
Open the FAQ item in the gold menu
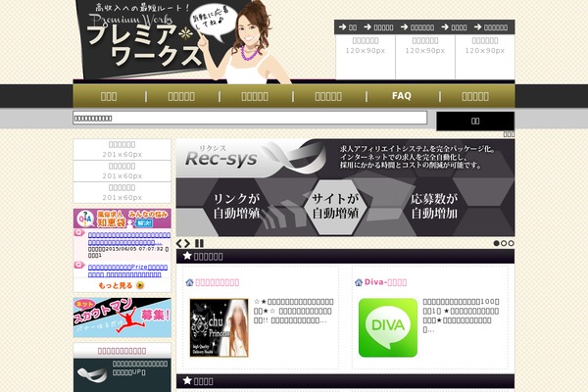click(402, 96)
